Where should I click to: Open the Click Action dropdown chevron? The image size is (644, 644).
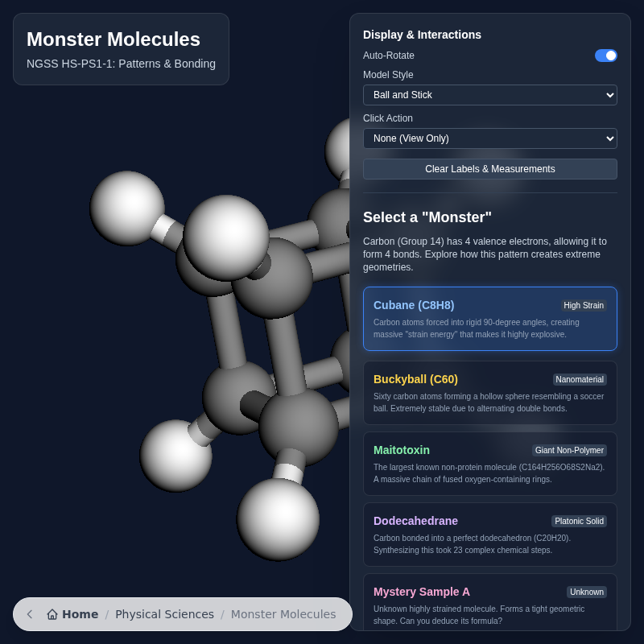pos(608,138)
